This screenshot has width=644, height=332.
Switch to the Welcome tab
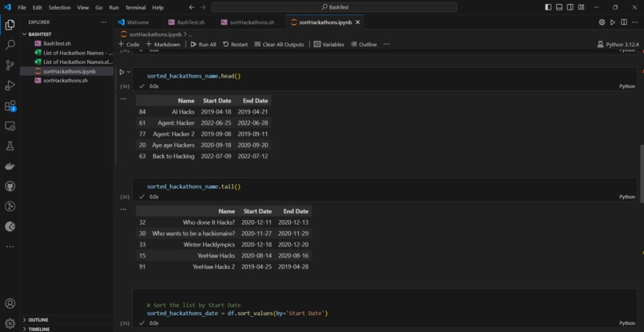[x=137, y=22]
